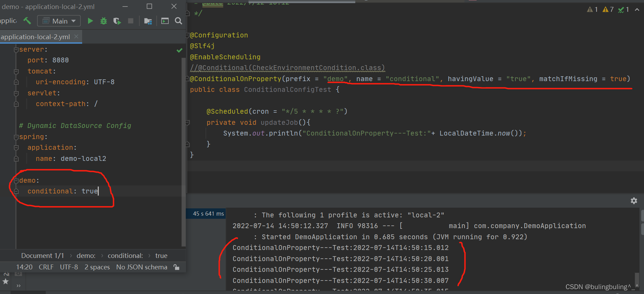Open run console settings gear
The image size is (644, 294).
tap(634, 201)
